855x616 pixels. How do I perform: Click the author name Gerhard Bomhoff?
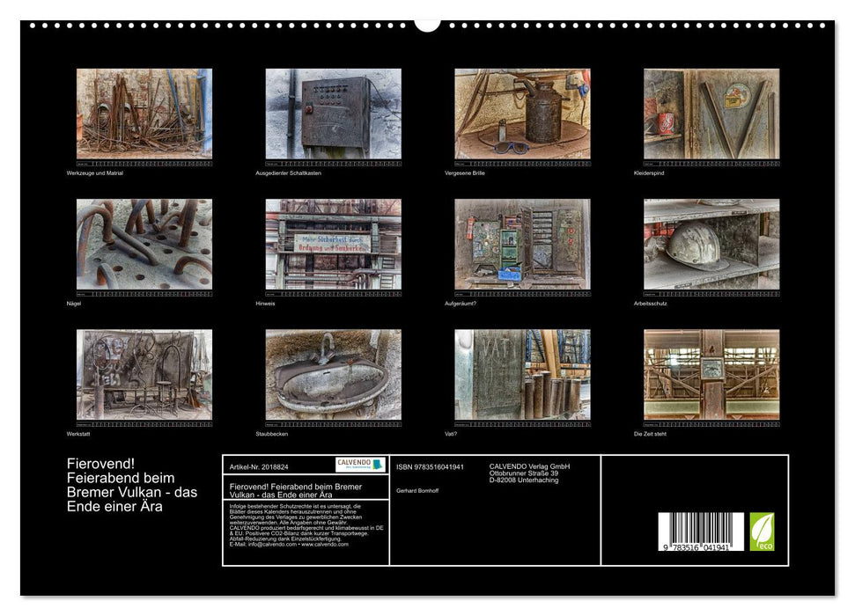tap(417, 490)
